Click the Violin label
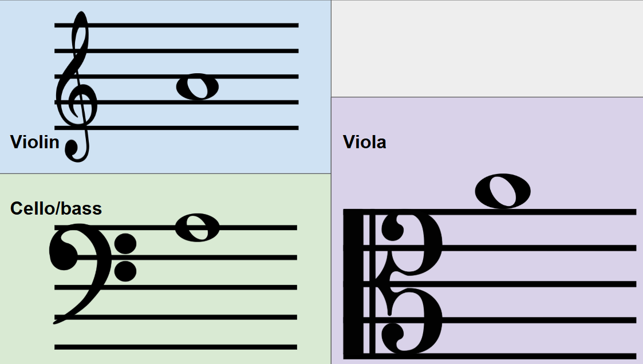This screenshot has width=643, height=364. pyautogui.click(x=35, y=143)
